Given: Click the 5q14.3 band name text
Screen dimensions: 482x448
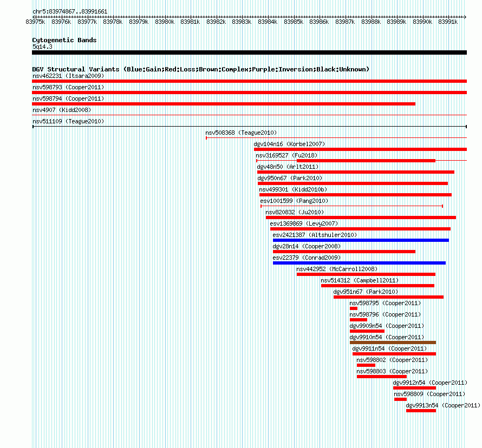Looking at the screenshot, I should click(x=42, y=47).
